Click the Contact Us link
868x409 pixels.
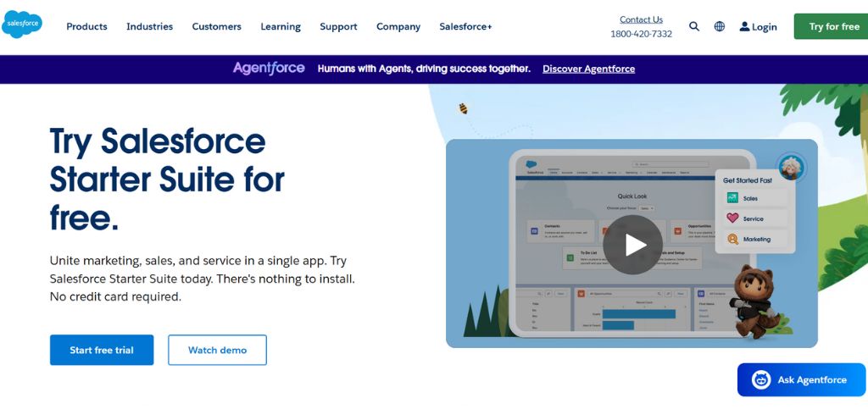(641, 19)
